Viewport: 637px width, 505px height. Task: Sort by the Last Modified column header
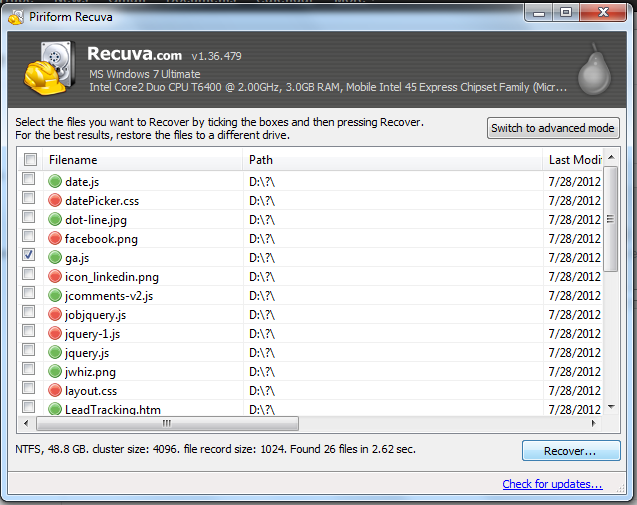pos(573,160)
